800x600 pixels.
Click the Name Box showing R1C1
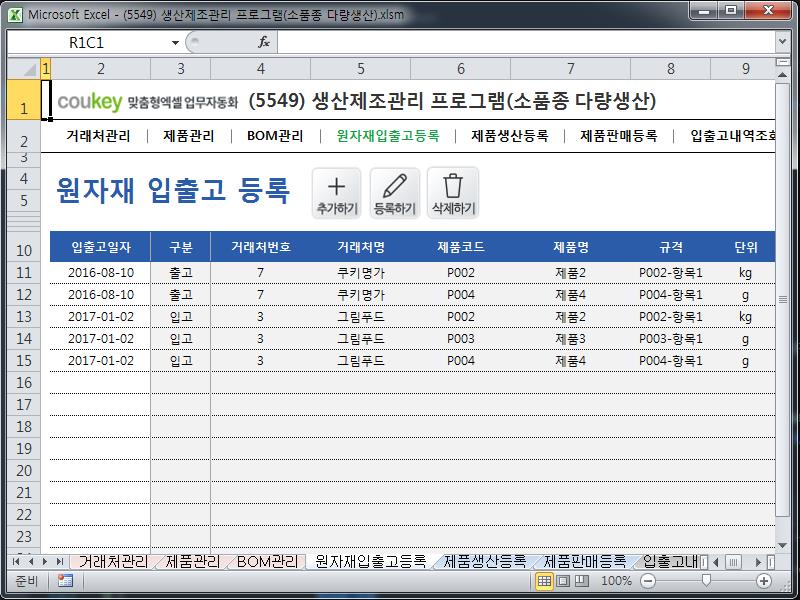pyautogui.click(x=87, y=42)
